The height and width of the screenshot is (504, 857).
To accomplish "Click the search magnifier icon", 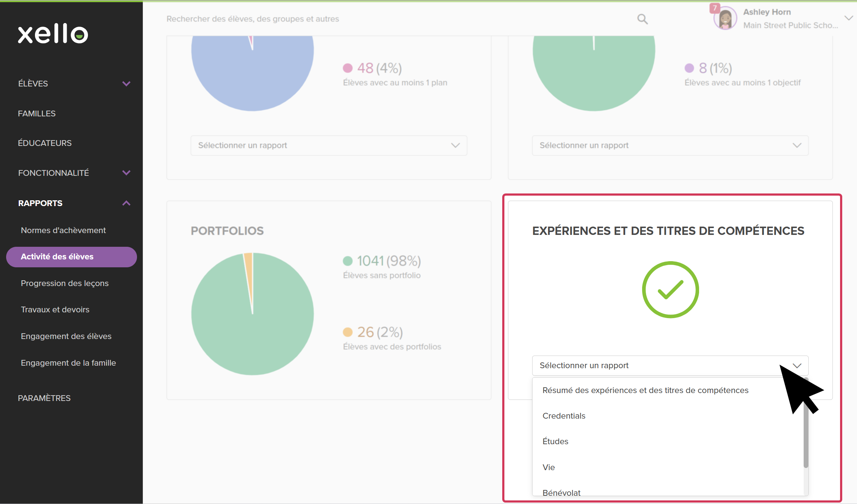I will coord(642,19).
